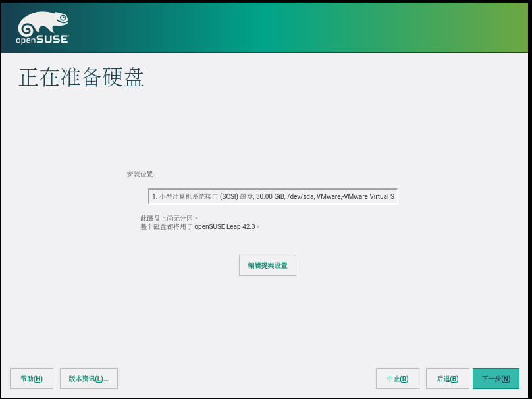Click the openSUSE chameleon logo
Image resolution: width=532 pixels, height=399 pixels.
tap(43, 28)
